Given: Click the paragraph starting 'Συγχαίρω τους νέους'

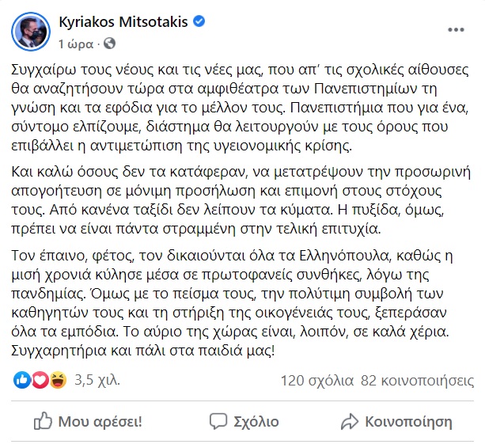Looking at the screenshot, I should (240, 108).
